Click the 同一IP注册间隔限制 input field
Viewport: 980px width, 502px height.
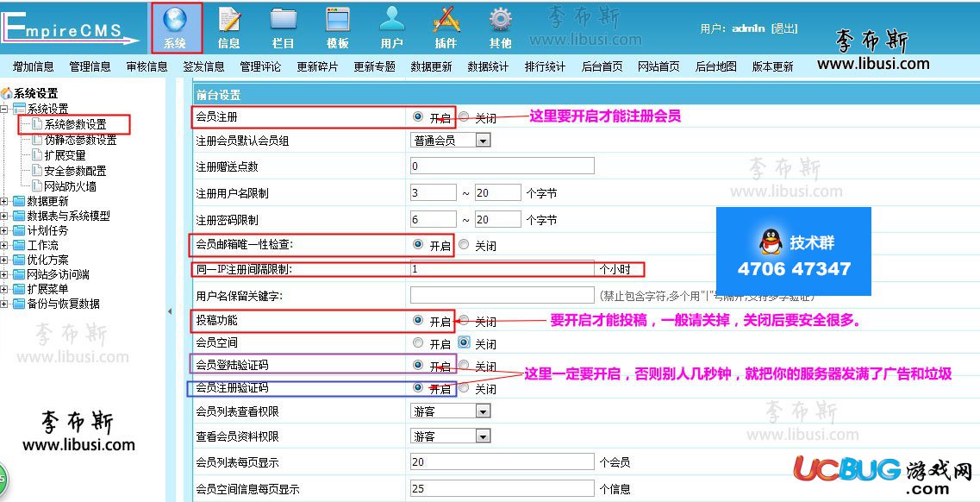point(502,269)
